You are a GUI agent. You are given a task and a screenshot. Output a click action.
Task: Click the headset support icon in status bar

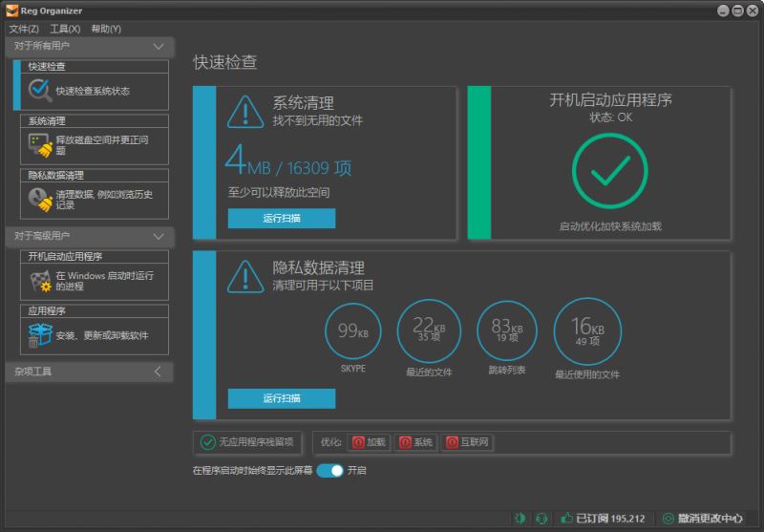pos(541,519)
